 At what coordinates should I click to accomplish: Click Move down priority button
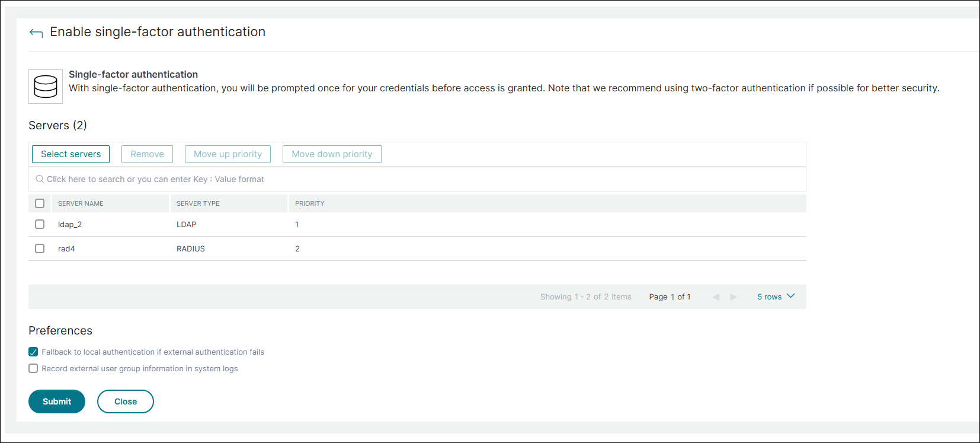tap(332, 154)
